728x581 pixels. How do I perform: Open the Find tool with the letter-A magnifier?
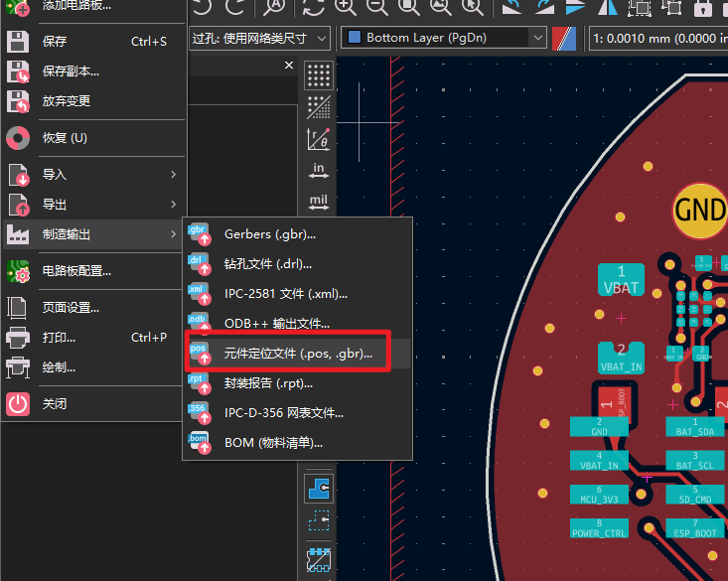274,7
